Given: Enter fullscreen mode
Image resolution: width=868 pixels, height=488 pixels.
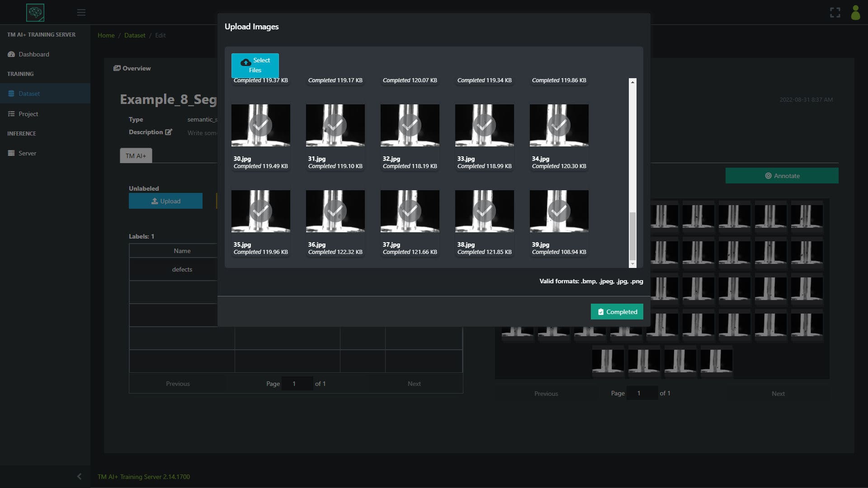Looking at the screenshot, I should click(835, 12).
